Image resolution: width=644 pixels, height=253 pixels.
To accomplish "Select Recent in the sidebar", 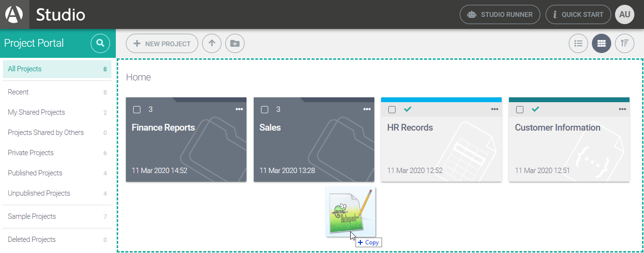I will point(18,92).
